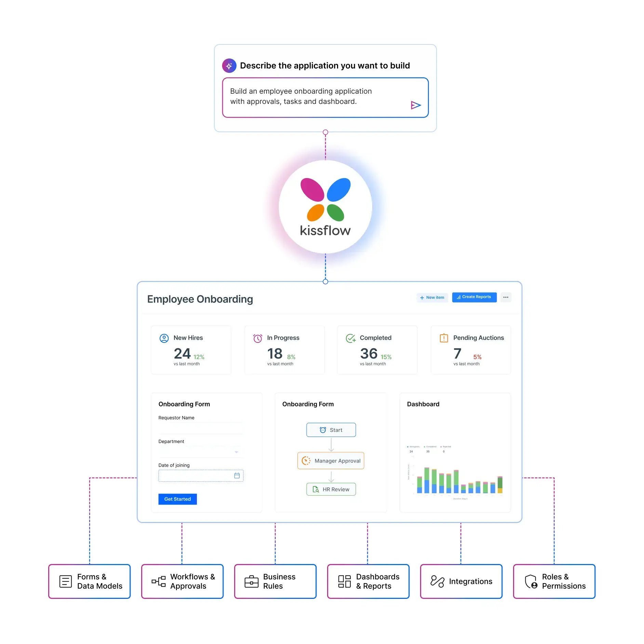This screenshot has width=644, height=644.
Task: Click the Date of joining field
Action: click(201, 475)
